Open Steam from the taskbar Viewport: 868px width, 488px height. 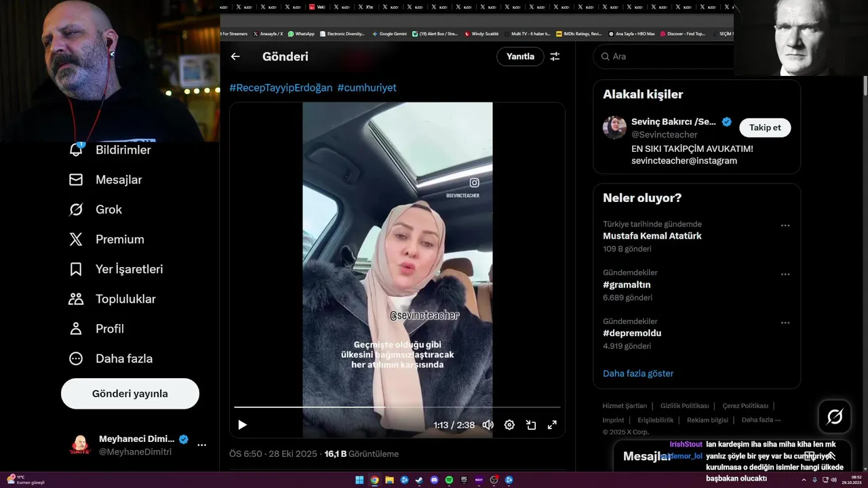point(419,480)
